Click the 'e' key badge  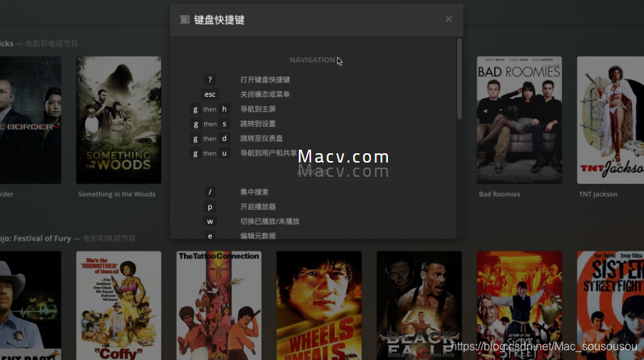point(210,236)
